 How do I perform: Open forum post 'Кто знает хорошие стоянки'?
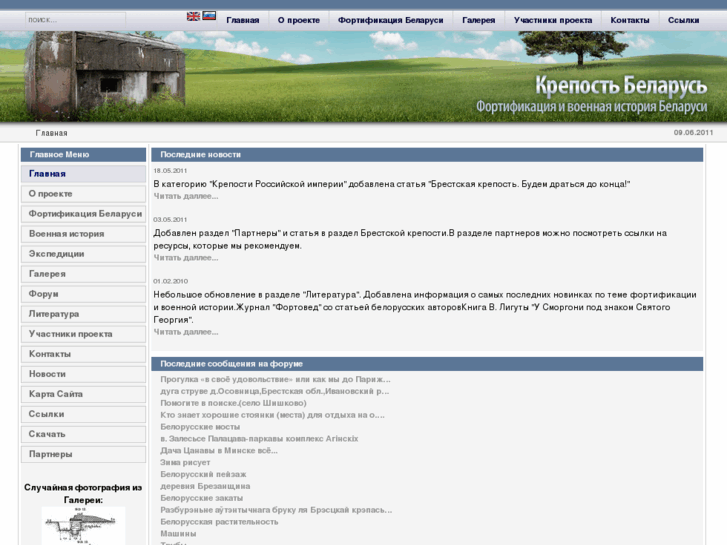(272, 415)
